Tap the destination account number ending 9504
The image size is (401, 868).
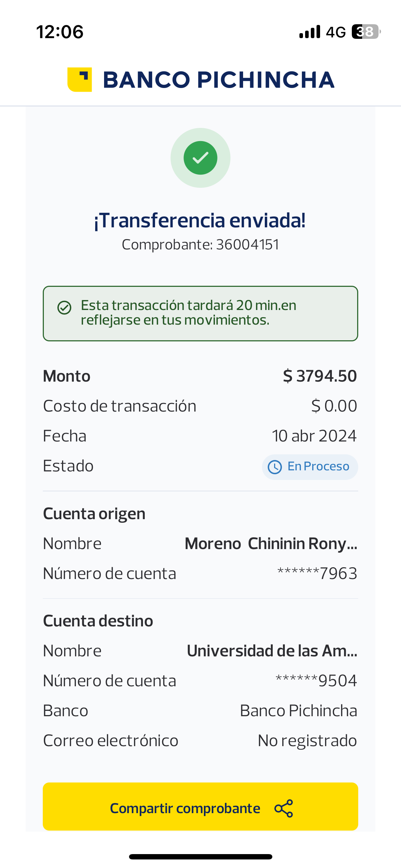pos(316,681)
